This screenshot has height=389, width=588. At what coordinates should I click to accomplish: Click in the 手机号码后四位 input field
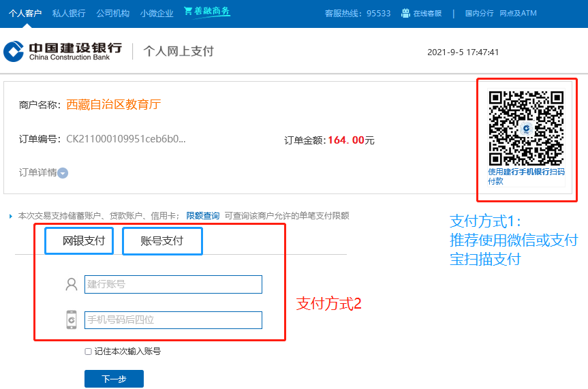click(173, 320)
